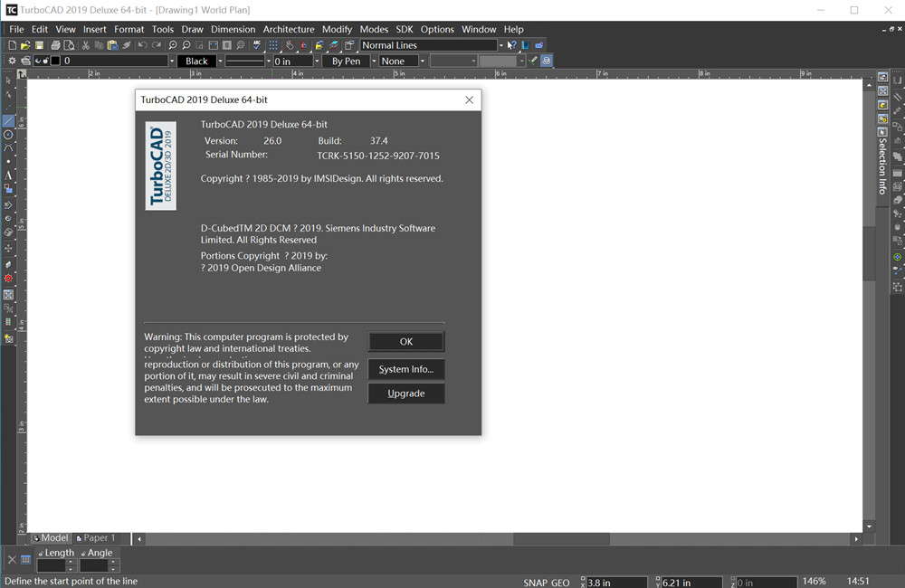Click the black color swatch beside layer field
905x588 pixels.
pos(55,62)
